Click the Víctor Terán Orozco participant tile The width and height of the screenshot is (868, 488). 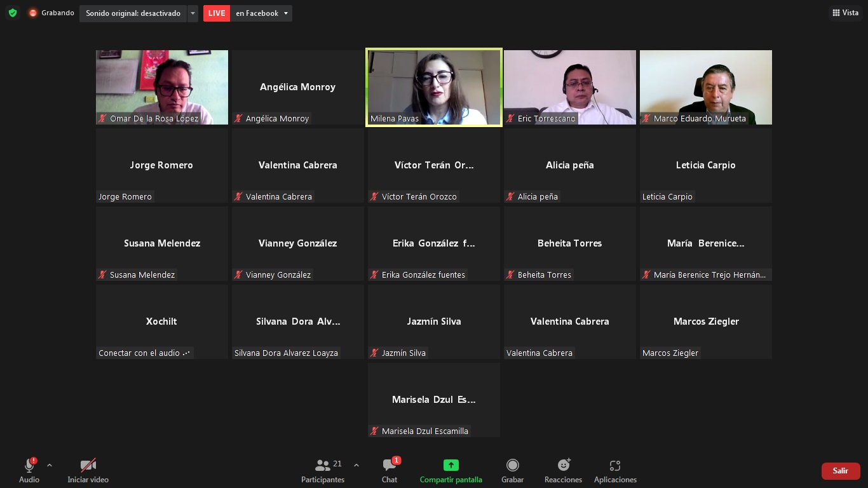coord(434,165)
